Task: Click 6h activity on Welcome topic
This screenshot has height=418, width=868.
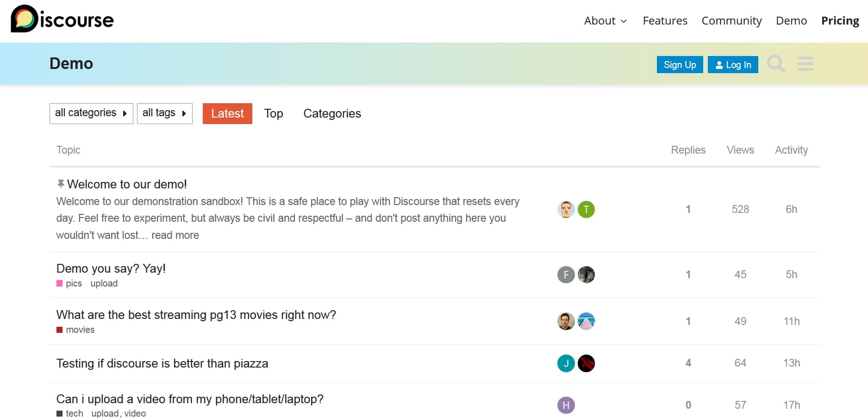Action: point(791,209)
